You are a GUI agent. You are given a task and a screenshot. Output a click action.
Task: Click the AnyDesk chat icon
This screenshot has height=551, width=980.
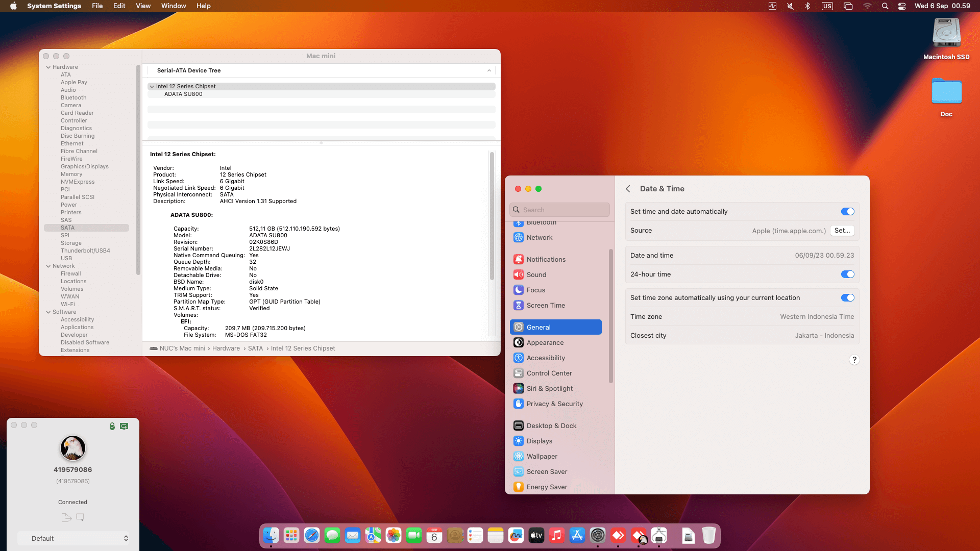80,517
